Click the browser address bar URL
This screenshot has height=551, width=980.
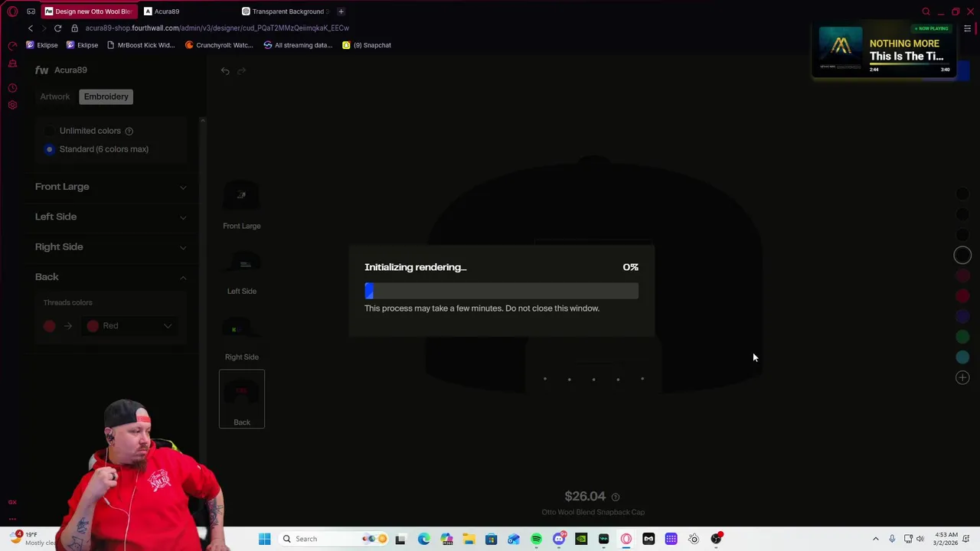(x=217, y=28)
